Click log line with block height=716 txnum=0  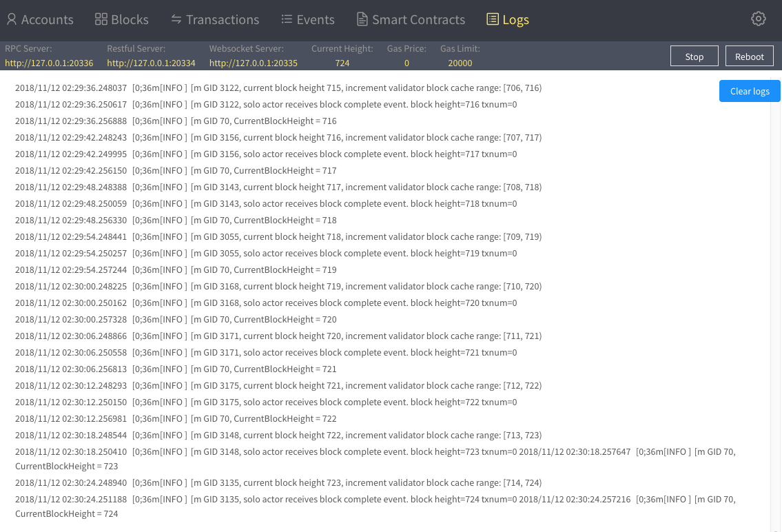point(266,104)
